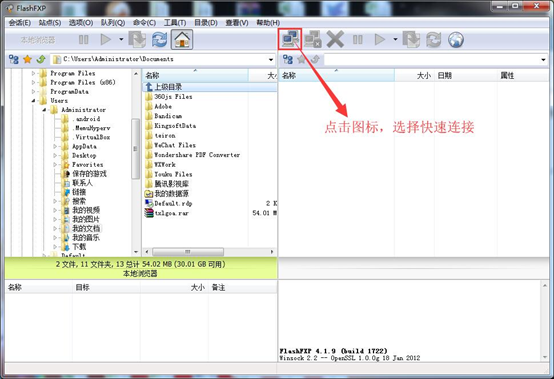Expand the AppData folder node

[x=55, y=146]
